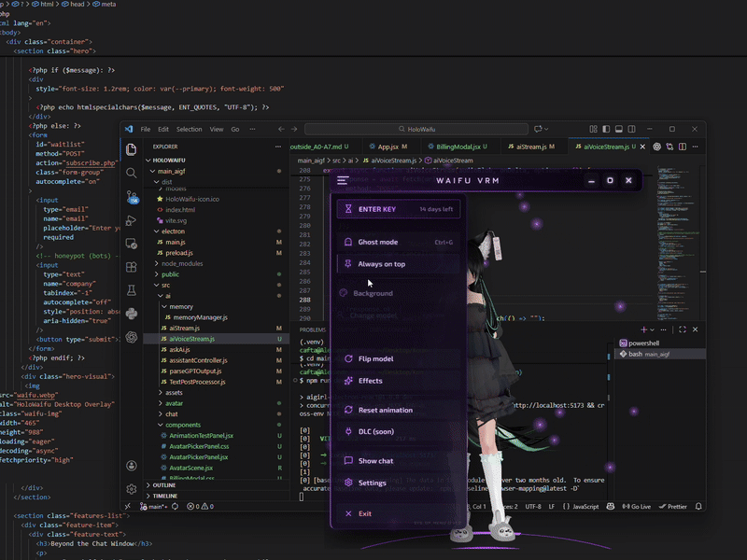Open WAIFU VRM Settings
The width and height of the screenshot is (747, 560).
pyautogui.click(x=373, y=483)
